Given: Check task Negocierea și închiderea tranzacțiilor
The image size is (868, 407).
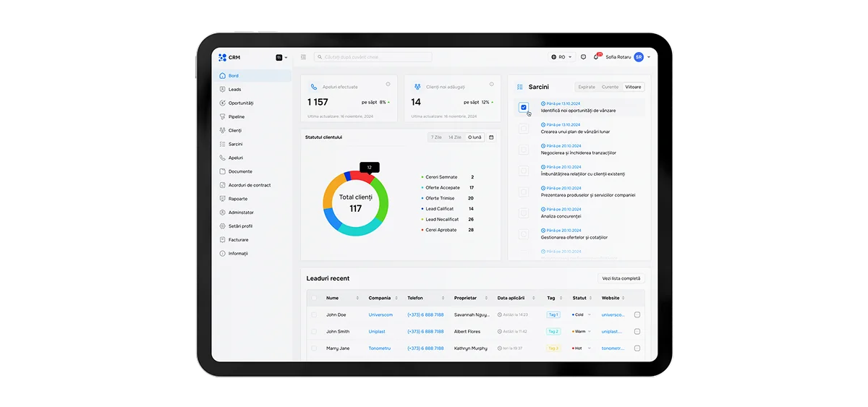Looking at the screenshot, I should (524, 150).
